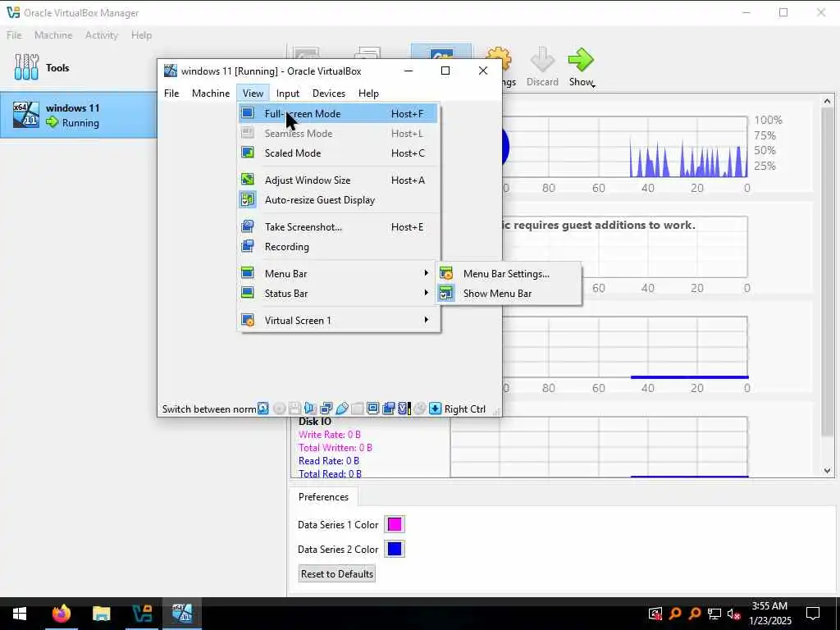Open File menu in VirtualBox Manager
Viewport: 840px width, 630px height.
coord(14,34)
